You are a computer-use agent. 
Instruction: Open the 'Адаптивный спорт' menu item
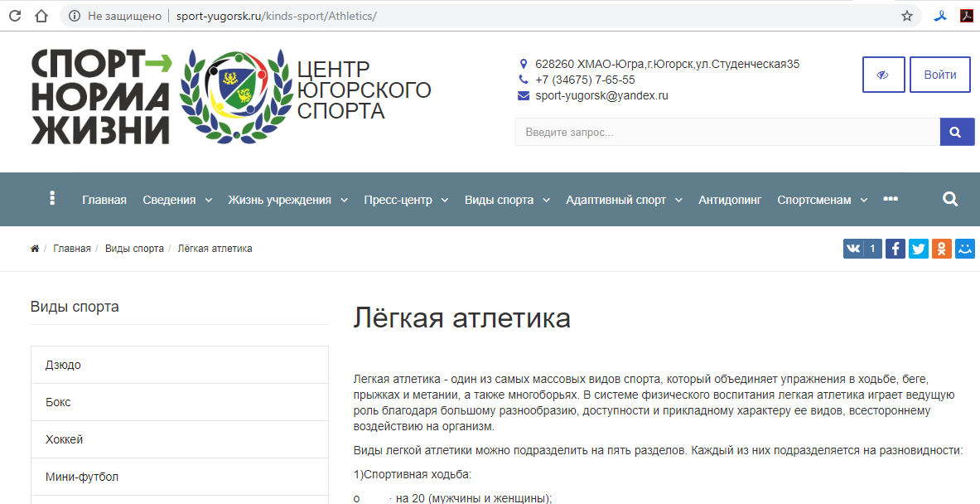(616, 200)
